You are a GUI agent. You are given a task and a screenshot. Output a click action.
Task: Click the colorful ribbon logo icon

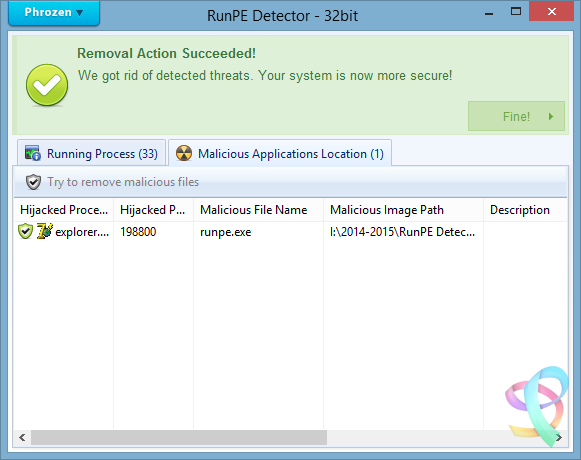click(x=537, y=406)
